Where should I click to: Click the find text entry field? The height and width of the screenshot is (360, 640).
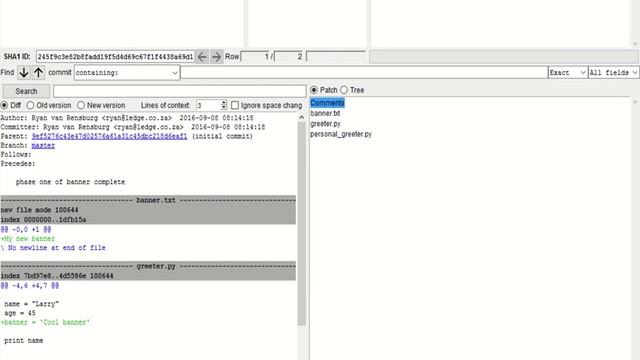click(364, 73)
